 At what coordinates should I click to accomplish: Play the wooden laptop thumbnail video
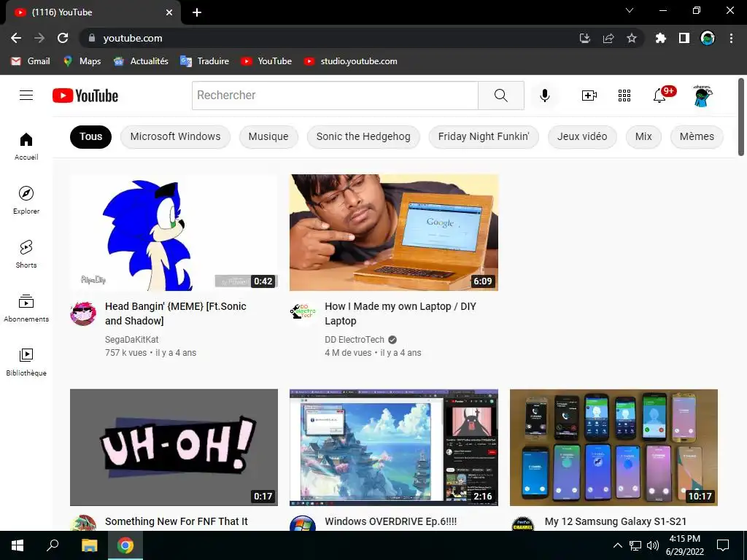pos(393,233)
